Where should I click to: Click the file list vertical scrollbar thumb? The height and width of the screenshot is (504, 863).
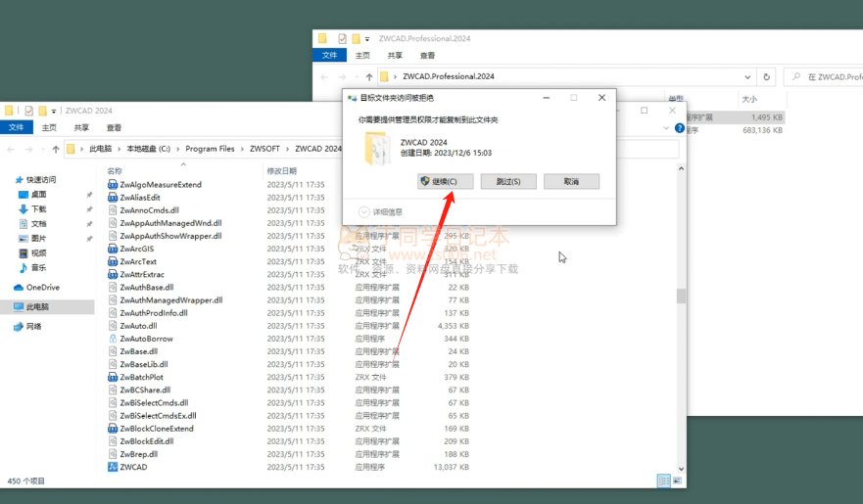pos(681,296)
